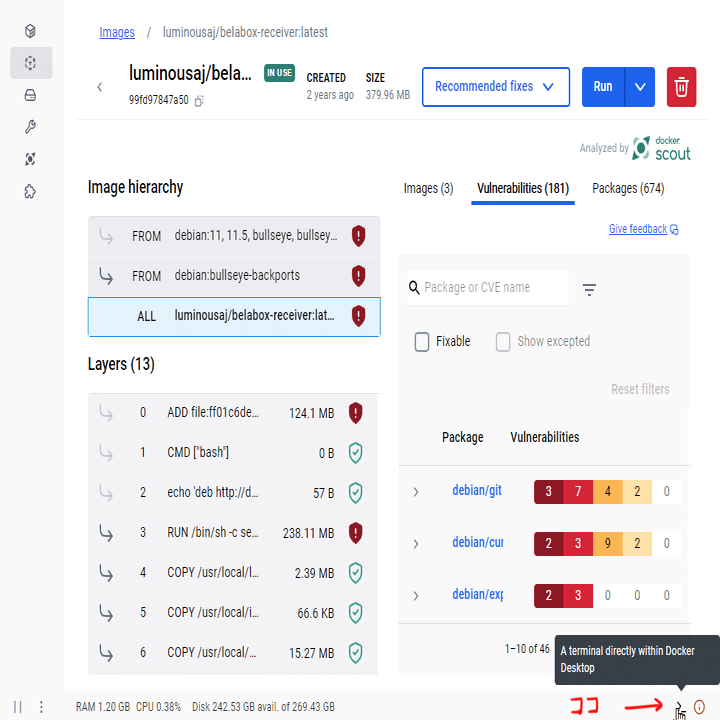Open the Extensions puzzle sidebar icon

coord(30,191)
